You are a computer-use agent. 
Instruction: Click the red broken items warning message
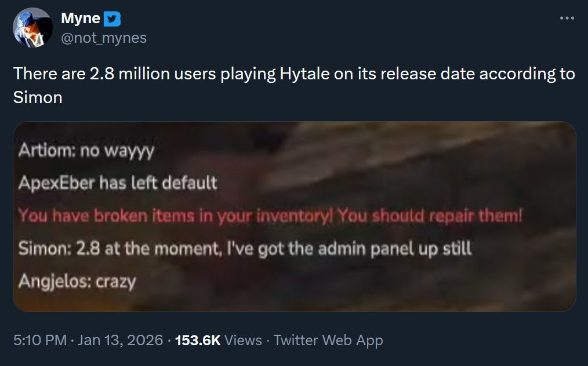[x=270, y=217]
